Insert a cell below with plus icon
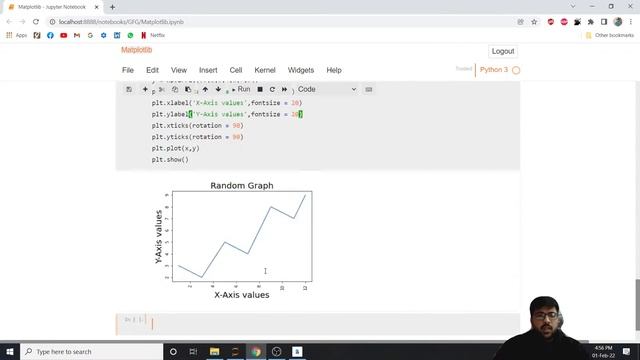The height and width of the screenshot is (360, 640). (145, 89)
